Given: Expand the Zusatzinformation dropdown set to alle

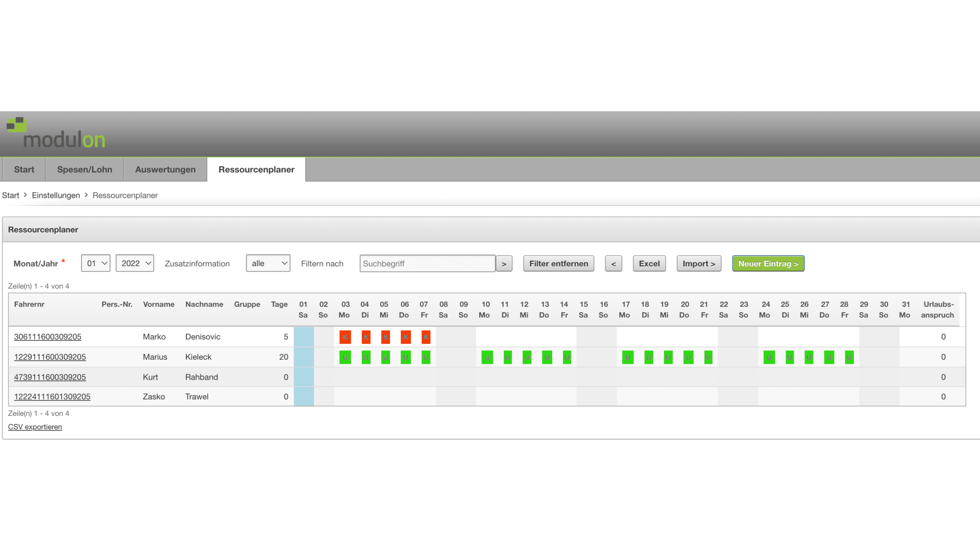Looking at the screenshot, I should (268, 263).
